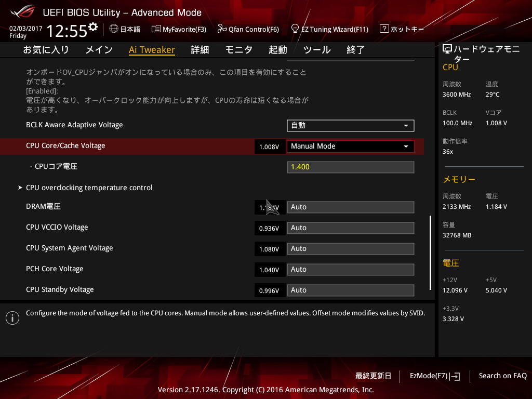The width and height of the screenshot is (532, 399).
Task: Click the 02/03/2017 date text
Action: [26, 29]
